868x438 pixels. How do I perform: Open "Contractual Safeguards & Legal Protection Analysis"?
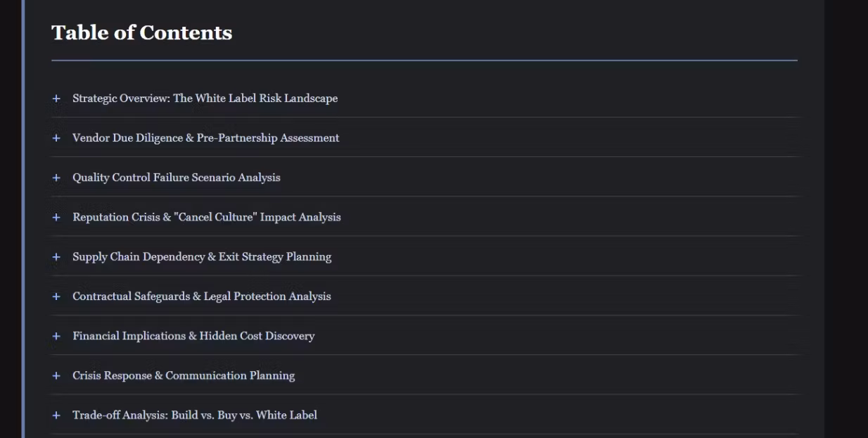tap(201, 296)
